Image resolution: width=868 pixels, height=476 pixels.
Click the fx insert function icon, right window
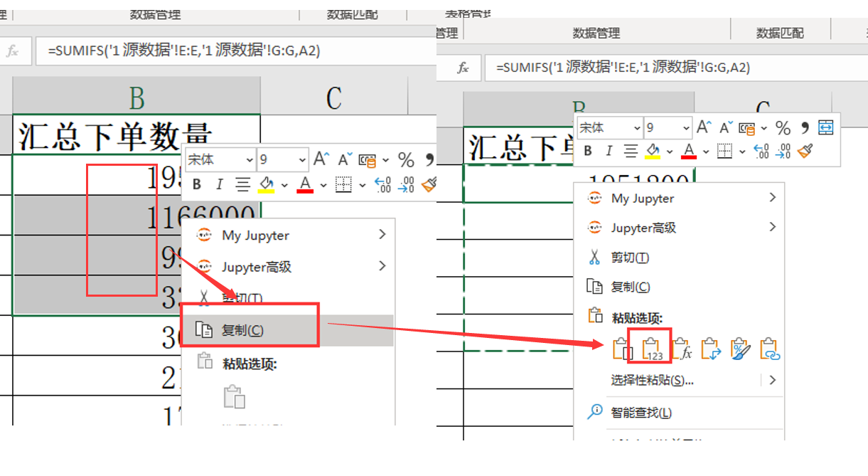tap(464, 68)
